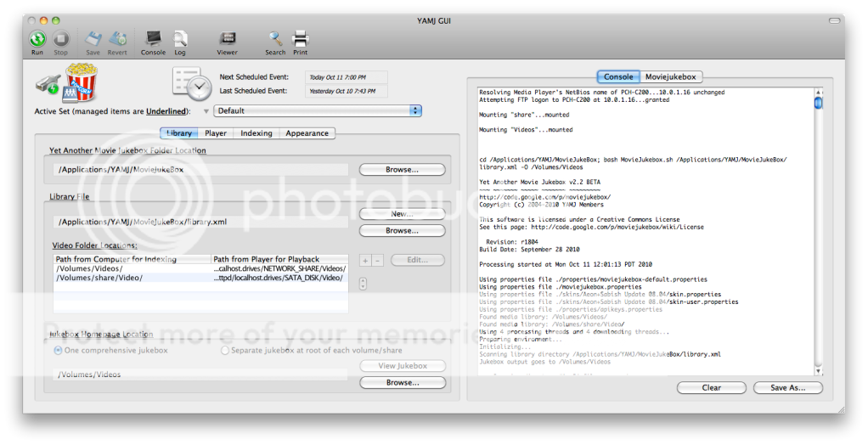Click the Last Scheduled Event date field
The width and height of the screenshot is (868, 445).
coord(347,92)
